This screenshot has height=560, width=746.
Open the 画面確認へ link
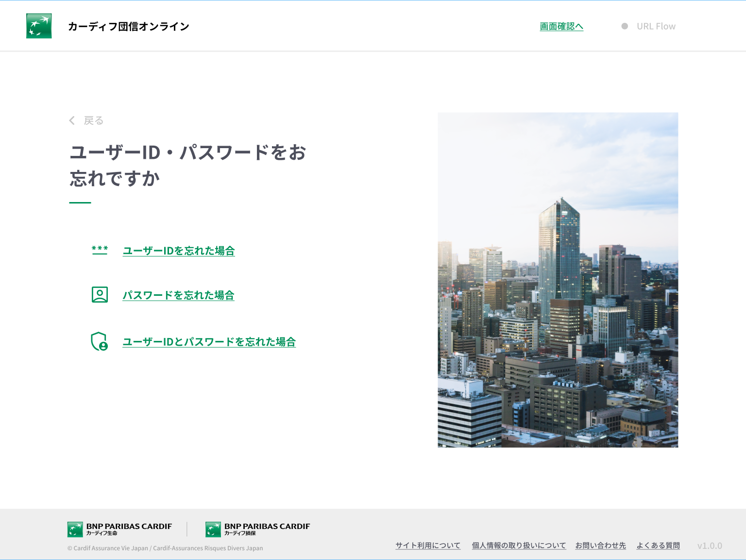pos(561,26)
